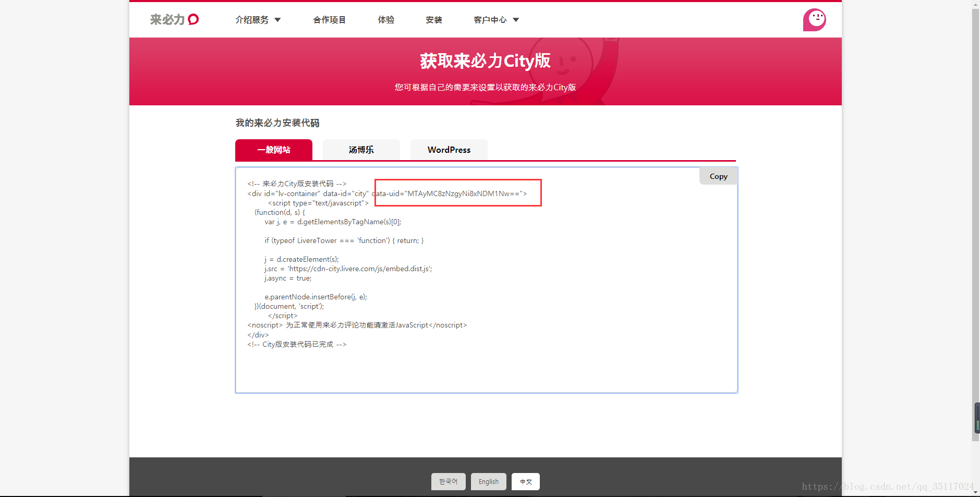Click the noscript line in the code
Screen dimensions: 980x497
357,325
